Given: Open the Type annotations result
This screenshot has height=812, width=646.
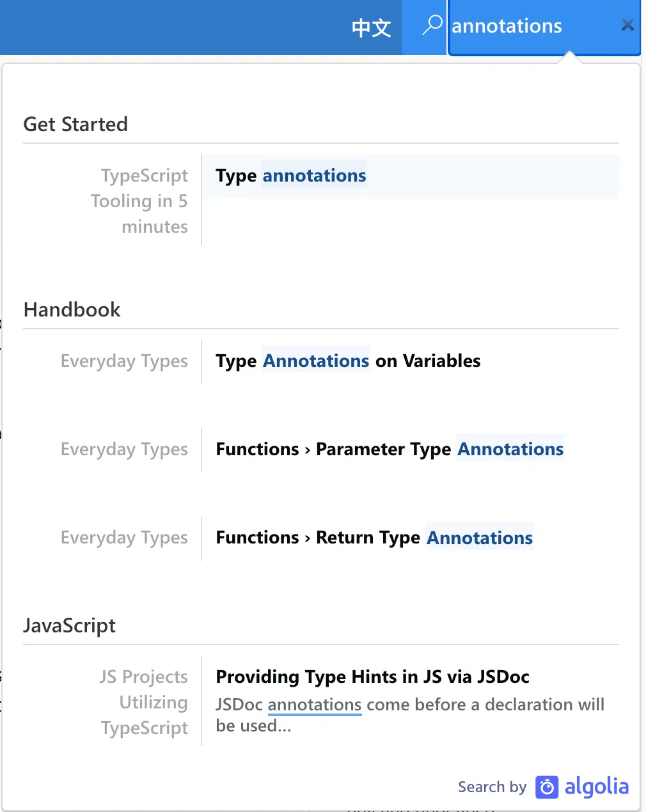Looking at the screenshot, I should 291,176.
